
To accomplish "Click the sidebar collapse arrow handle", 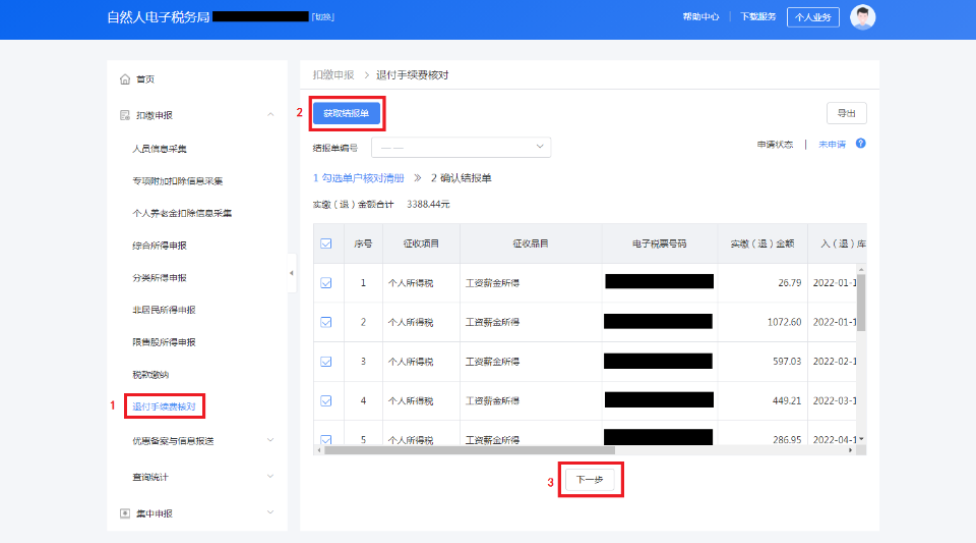I will click(x=292, y=273).
